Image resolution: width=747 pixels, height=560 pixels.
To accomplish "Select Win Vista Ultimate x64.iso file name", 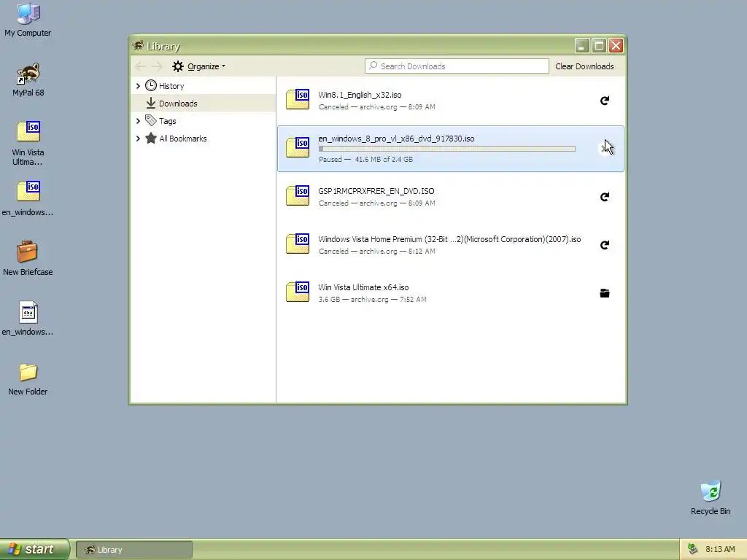I will pos(363,287).
